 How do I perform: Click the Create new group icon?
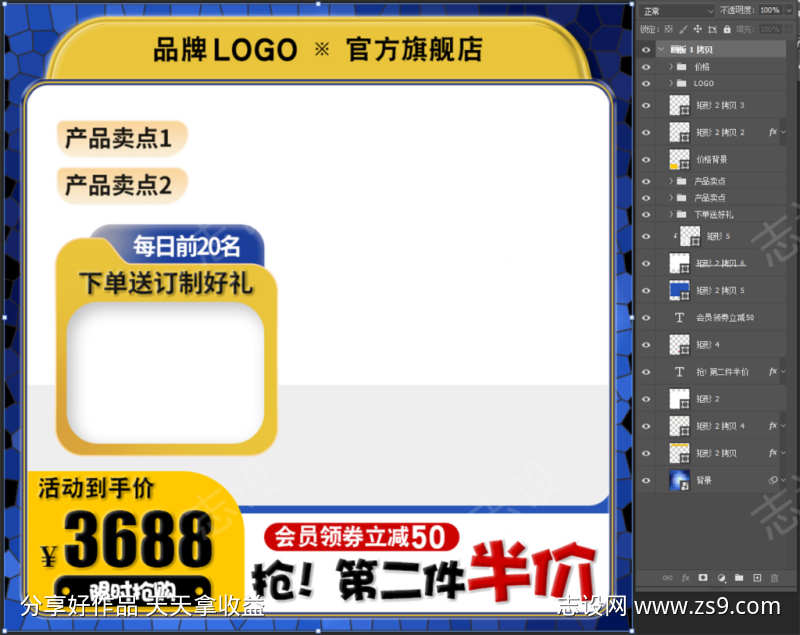740,577
